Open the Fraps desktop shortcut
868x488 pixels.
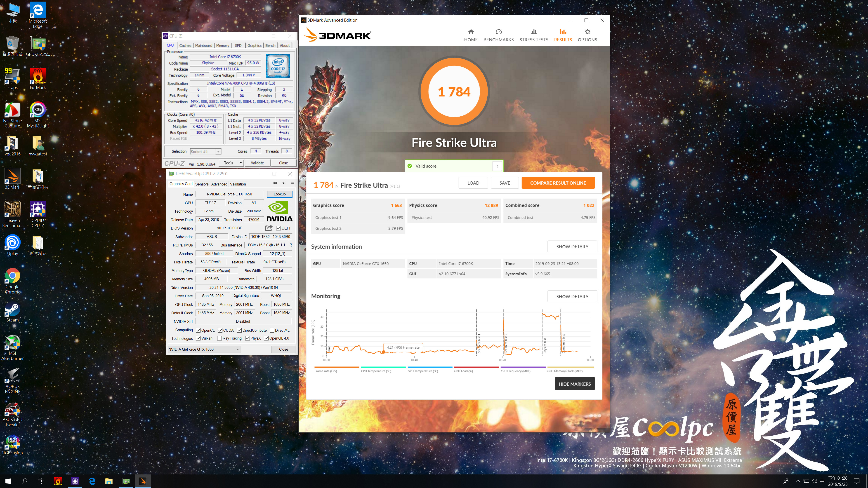click(x=12, y=79)
